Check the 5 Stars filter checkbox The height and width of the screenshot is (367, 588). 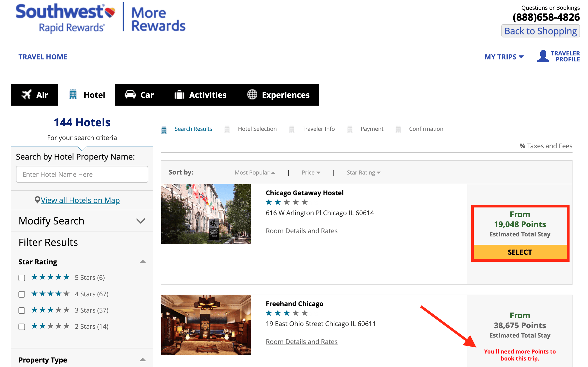pos(22,278)
